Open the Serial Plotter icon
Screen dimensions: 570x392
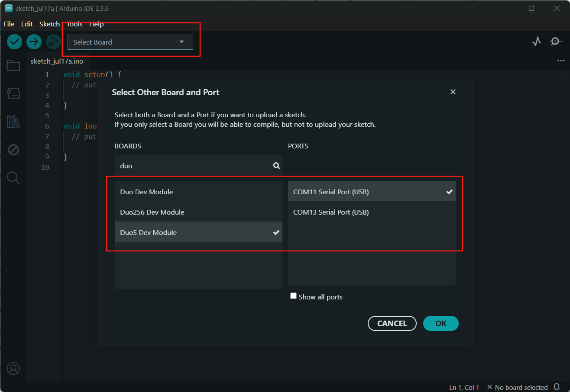point(537,42)
